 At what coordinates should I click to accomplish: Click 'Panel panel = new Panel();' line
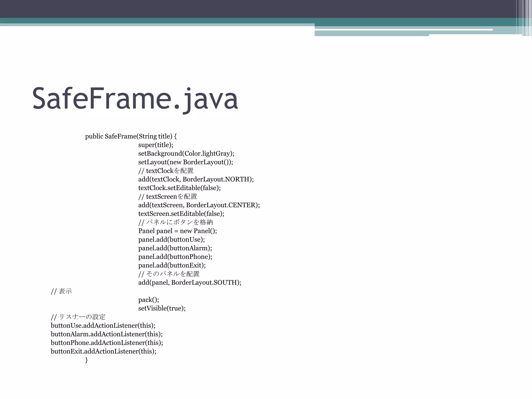pos(178,231)
